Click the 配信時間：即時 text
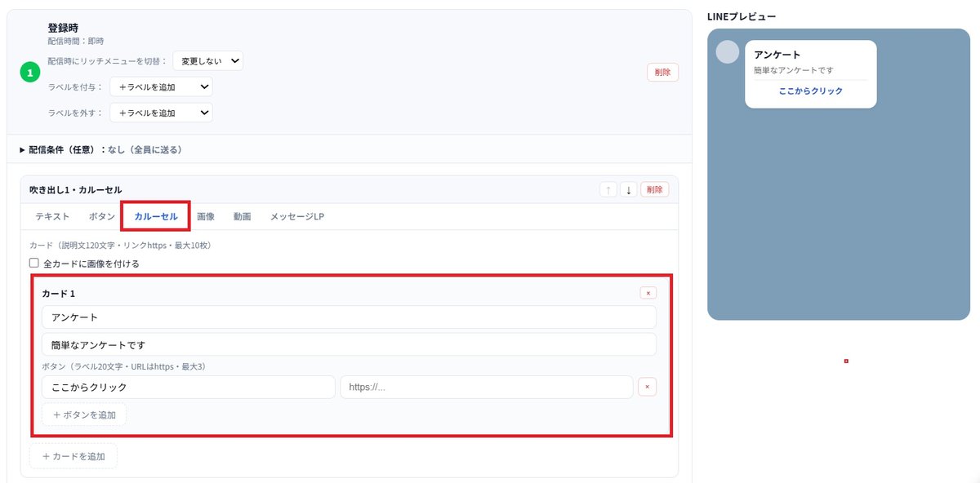980x483 pixels. click(x=76, y=41)
